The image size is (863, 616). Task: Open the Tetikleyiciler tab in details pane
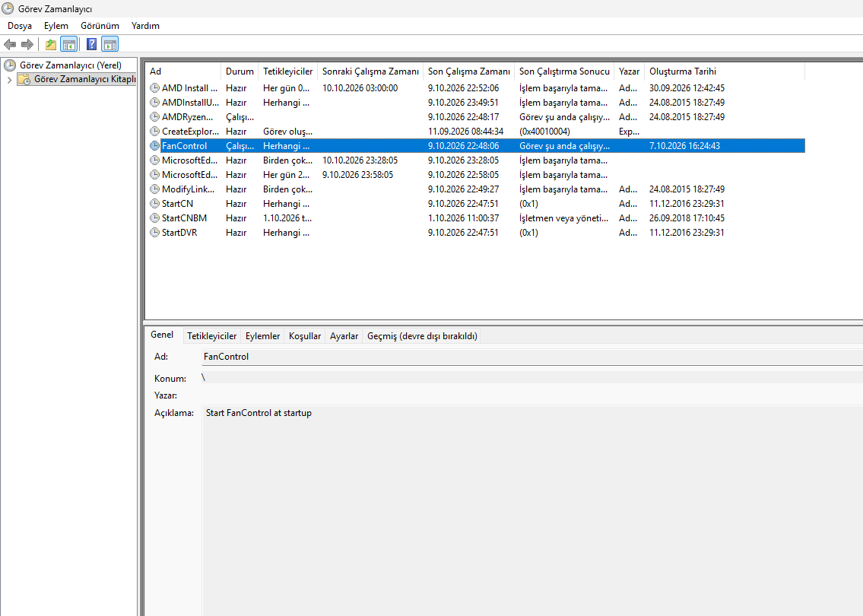pyautogui.click(x=212, y=336)
